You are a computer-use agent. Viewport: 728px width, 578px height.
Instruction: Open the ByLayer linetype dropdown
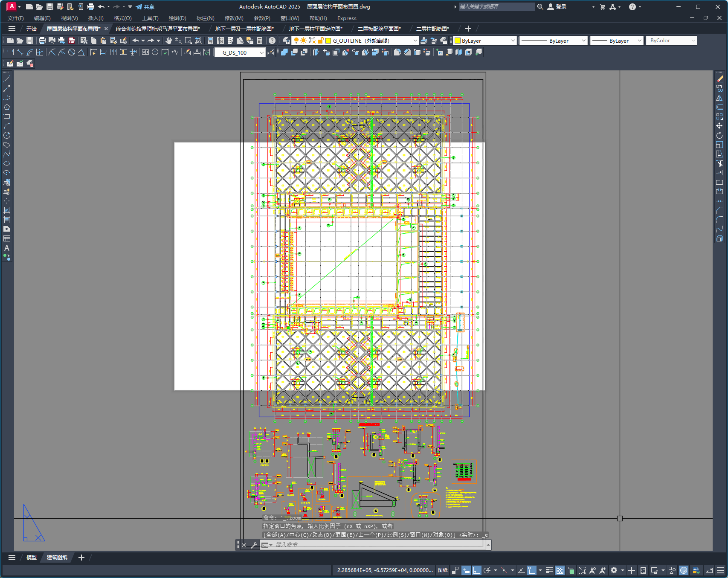point(583,41)
